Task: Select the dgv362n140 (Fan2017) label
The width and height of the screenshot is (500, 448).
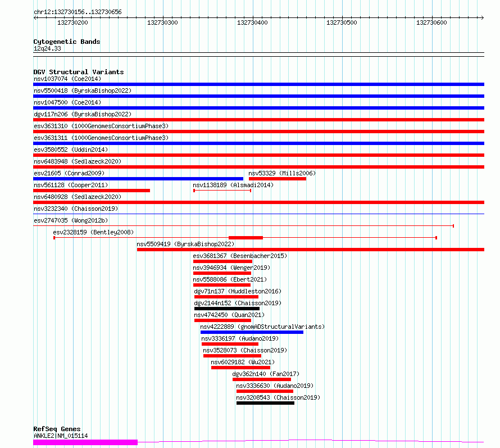Action: pyautogui.click(x=266, y=374)
